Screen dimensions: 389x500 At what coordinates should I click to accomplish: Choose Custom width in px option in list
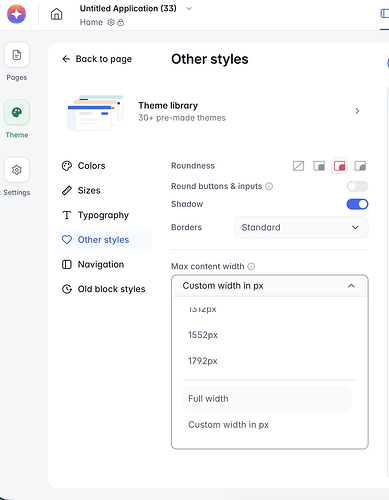(267, 425)
